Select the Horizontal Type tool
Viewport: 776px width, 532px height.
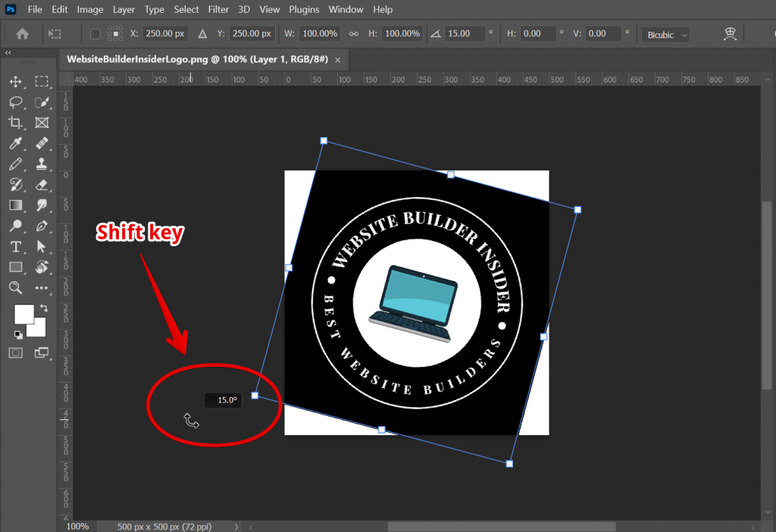click(x=16, y=246)
